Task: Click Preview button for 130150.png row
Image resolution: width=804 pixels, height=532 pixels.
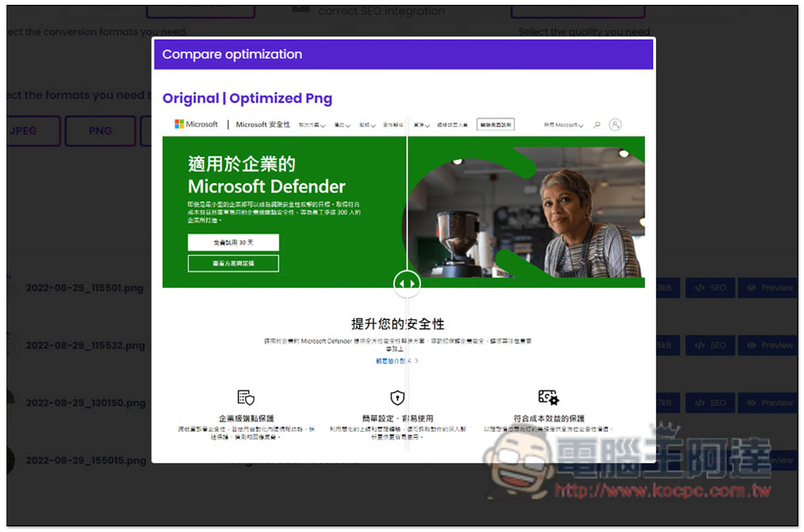Action: click(x=769, y=403)
